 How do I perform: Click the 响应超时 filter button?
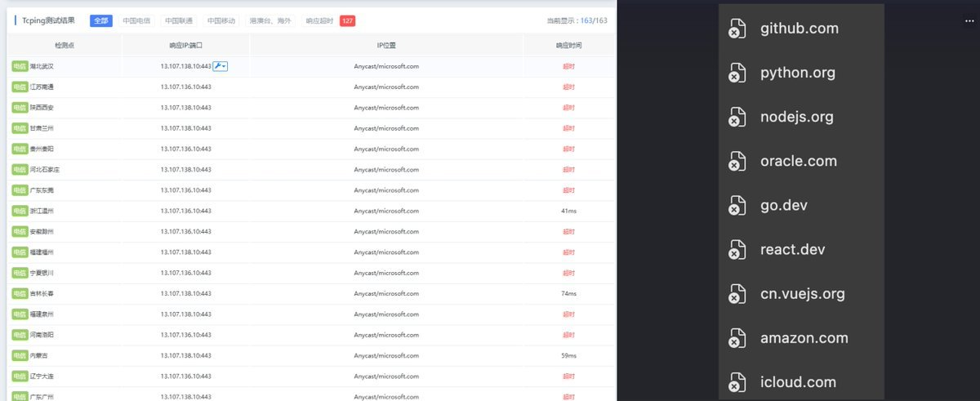coord(318,21)
